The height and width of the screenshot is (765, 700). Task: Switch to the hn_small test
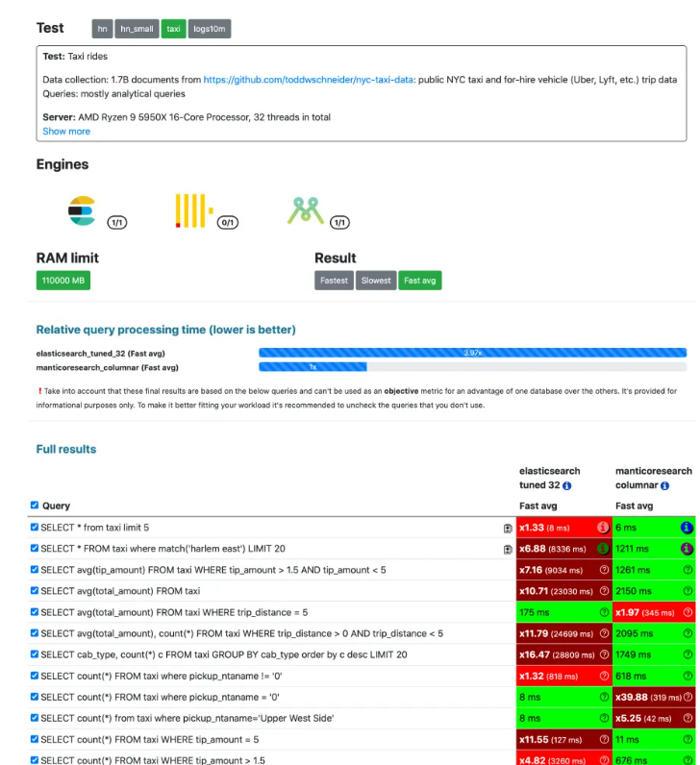pos(137,29)
